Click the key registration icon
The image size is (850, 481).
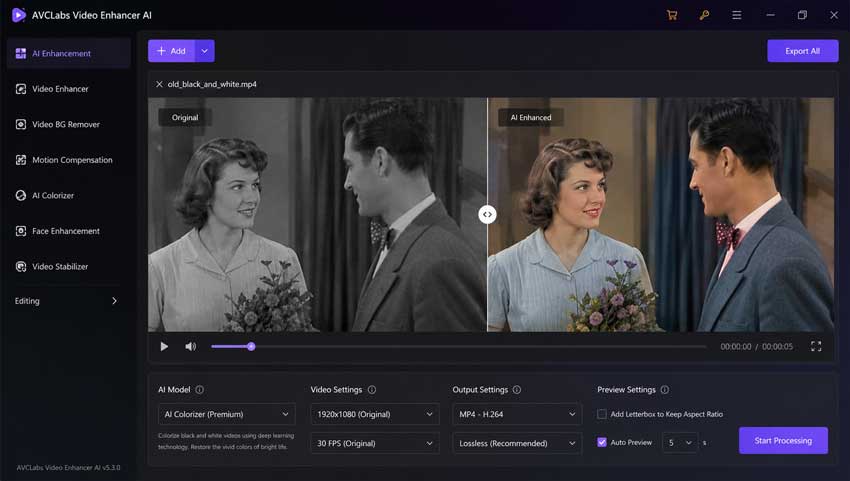(704, 15)
